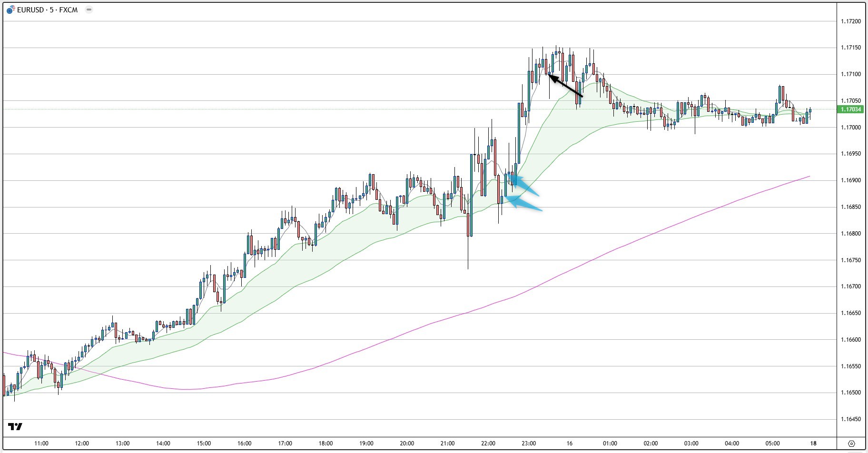Click the 1.17100 price axis label
Screen dimensions: 868x453
click(x=851, y=74)
